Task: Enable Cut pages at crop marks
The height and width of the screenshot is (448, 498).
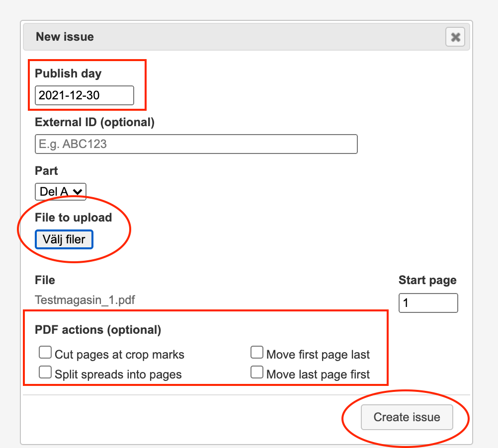Action: [x=45, y=353]
